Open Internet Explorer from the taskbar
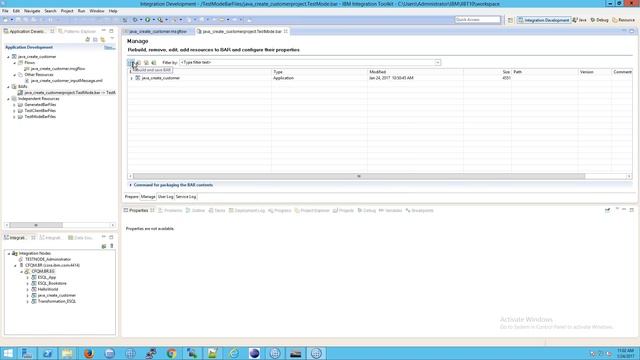The image size is (640, 360). pos(233,353)
